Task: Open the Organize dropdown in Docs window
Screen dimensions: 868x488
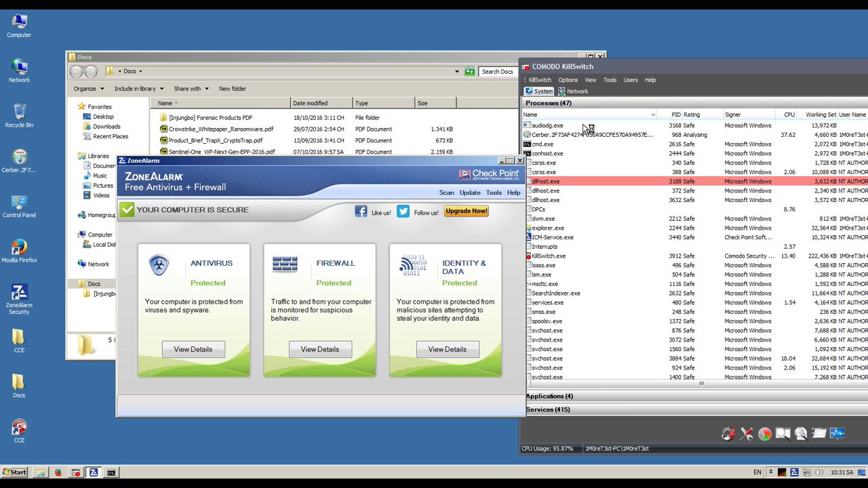Action: 89,89
